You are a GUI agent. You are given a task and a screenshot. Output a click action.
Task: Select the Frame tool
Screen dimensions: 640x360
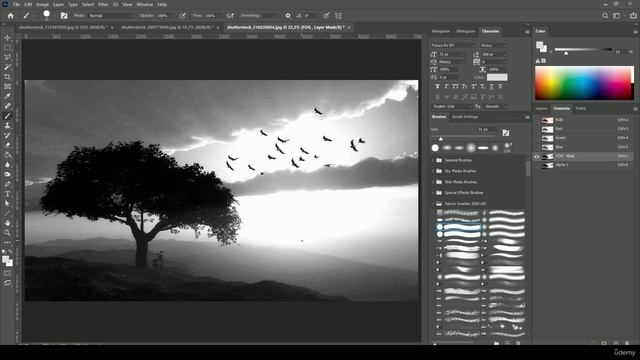(7, 87)
